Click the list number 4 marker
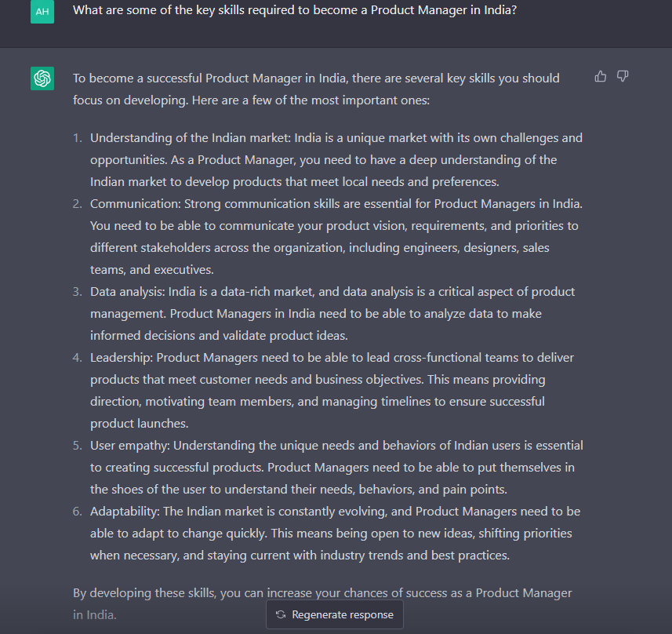 (77, 357)
